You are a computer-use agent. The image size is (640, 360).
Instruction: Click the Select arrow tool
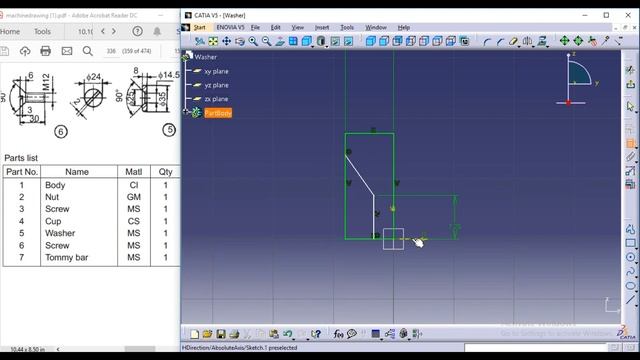pyautogui.click(x=630, y=106)
